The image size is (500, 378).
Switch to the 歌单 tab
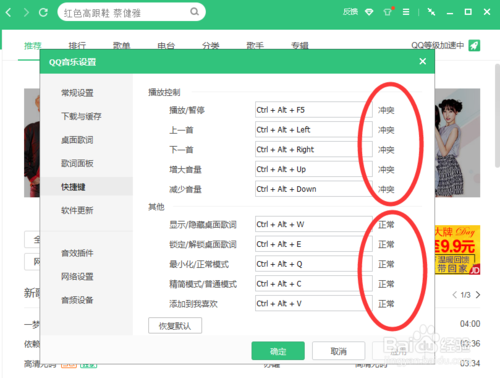point(121,46)
